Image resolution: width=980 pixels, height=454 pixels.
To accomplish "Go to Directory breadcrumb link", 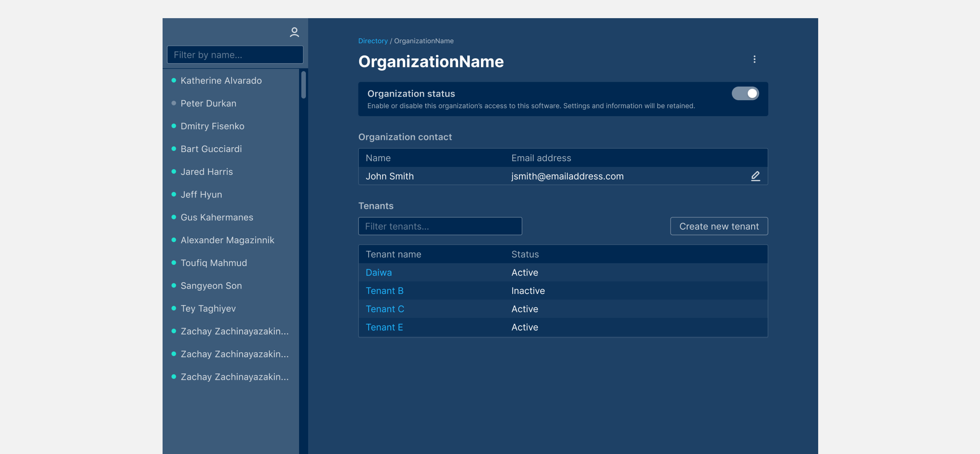I will click(372, 41).
